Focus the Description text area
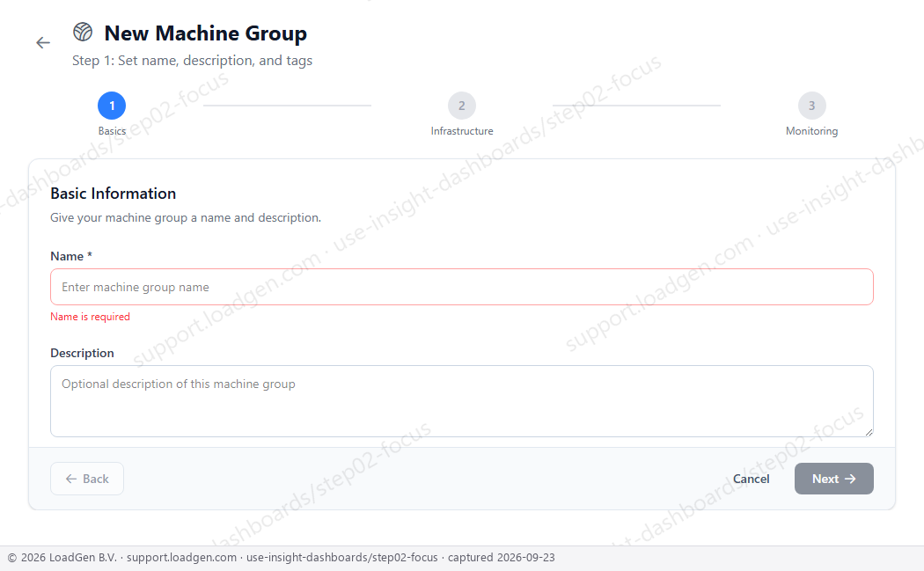This screenshot has height=571, width=924. pyautogui.click(x=462, y=401)
